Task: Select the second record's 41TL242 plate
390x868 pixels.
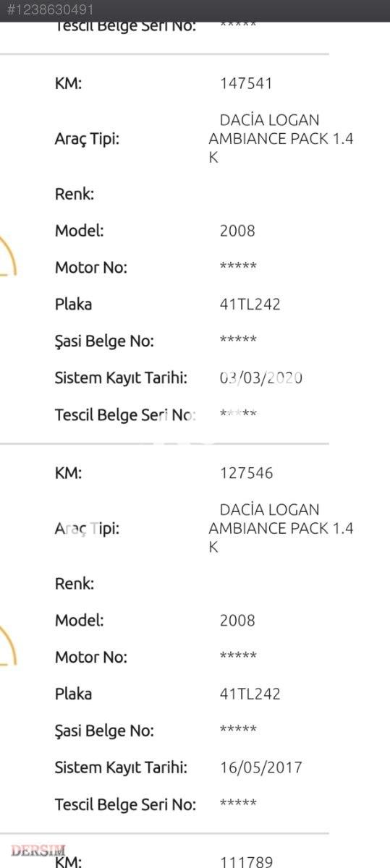Action: pyautogui.click(x=250, y=694)
